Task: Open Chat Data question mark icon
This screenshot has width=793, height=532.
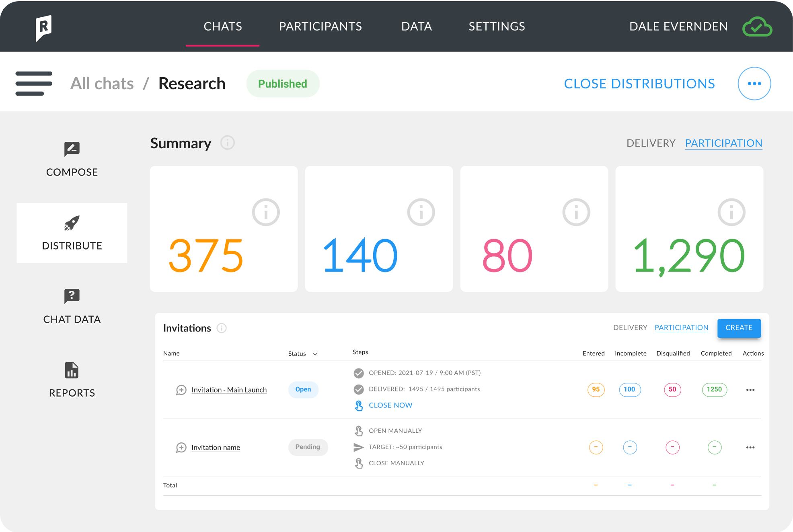Action: point(72,296)
